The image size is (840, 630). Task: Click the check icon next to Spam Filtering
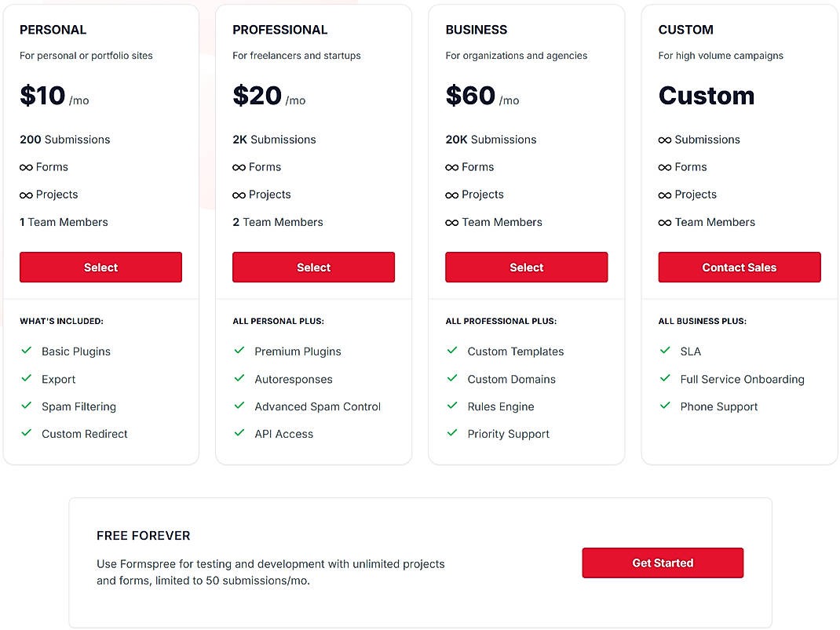click(x=26, y=406)
